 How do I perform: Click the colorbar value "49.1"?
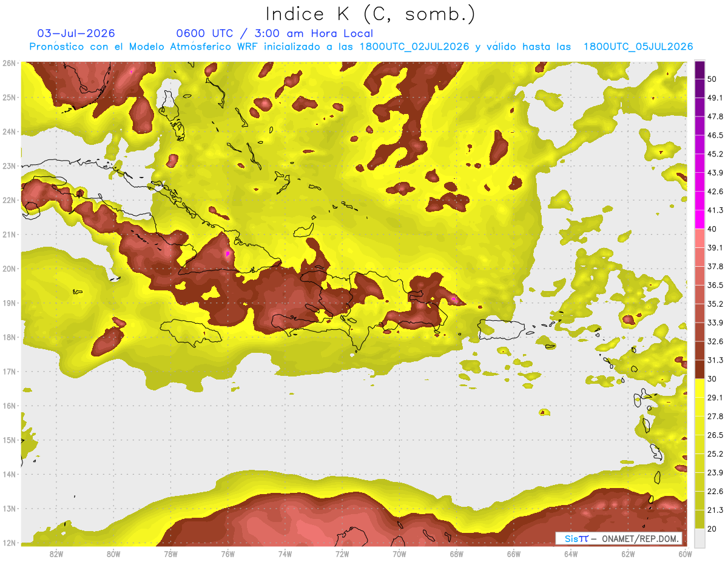coord(716,98)
